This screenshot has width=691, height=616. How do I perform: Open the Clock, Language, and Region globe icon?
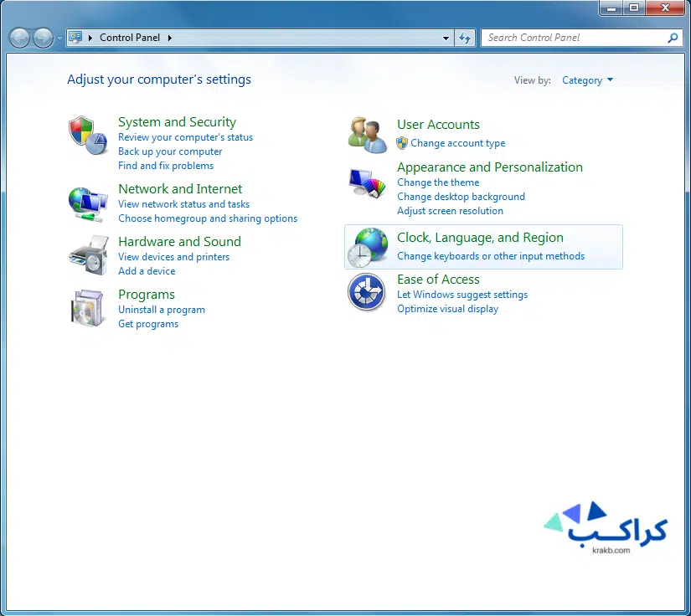pyautogui.click(x=368, y=248)
